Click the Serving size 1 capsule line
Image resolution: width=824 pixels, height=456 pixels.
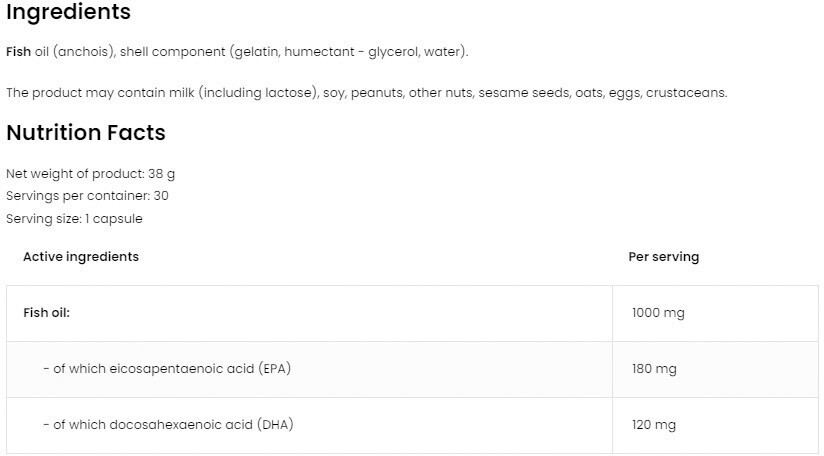pos(74,218)
